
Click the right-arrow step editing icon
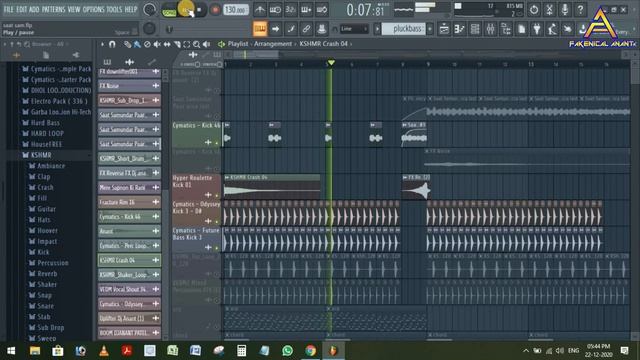click(276, 29)
